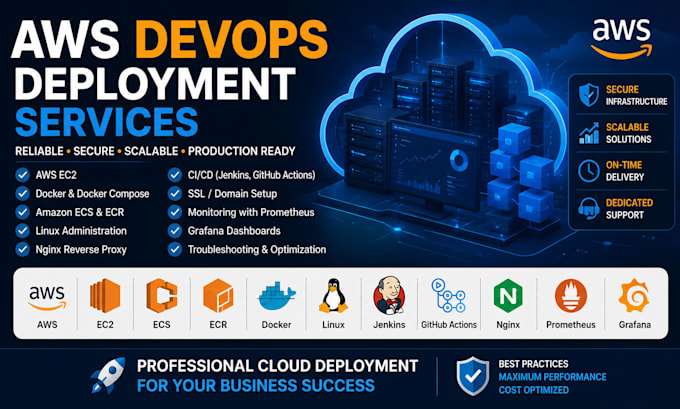Click the 'Docker & Docker Compose' text
The image size is (680, 409).
(92, 194)
